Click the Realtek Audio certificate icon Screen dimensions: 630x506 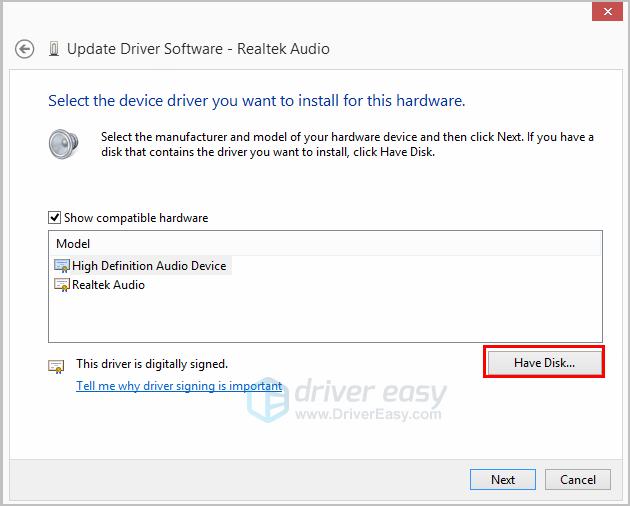point(62,285)
